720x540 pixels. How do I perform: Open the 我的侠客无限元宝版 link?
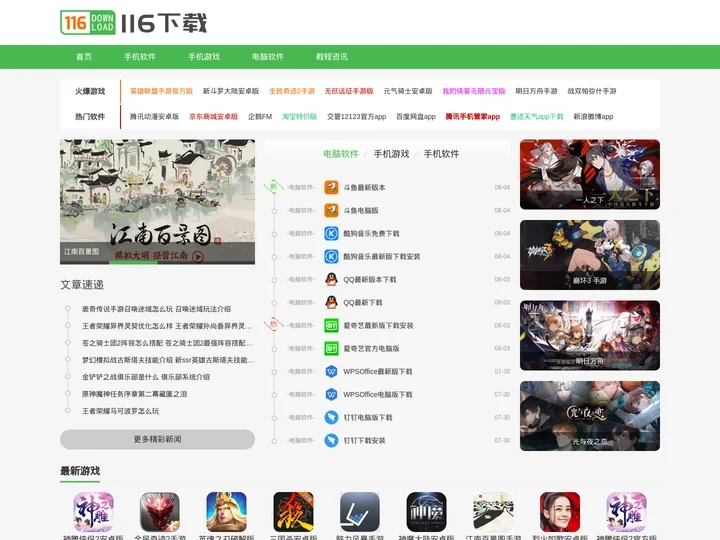pos(474,91)
